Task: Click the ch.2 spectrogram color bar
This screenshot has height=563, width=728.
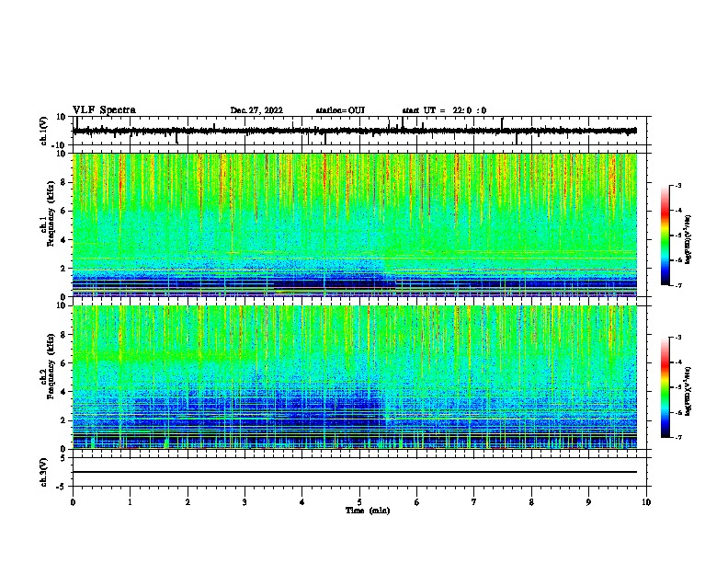Action: pyautogui.click(x=665, y=387)
